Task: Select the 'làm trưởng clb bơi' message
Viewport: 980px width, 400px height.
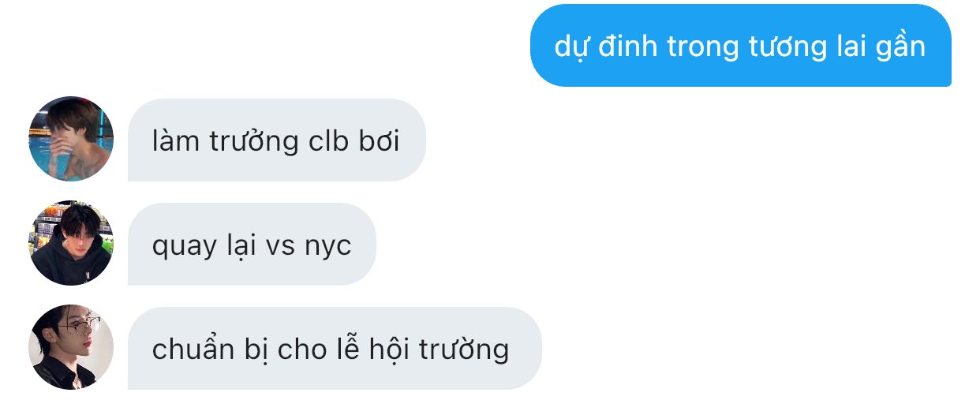Action: coord(277,140)
